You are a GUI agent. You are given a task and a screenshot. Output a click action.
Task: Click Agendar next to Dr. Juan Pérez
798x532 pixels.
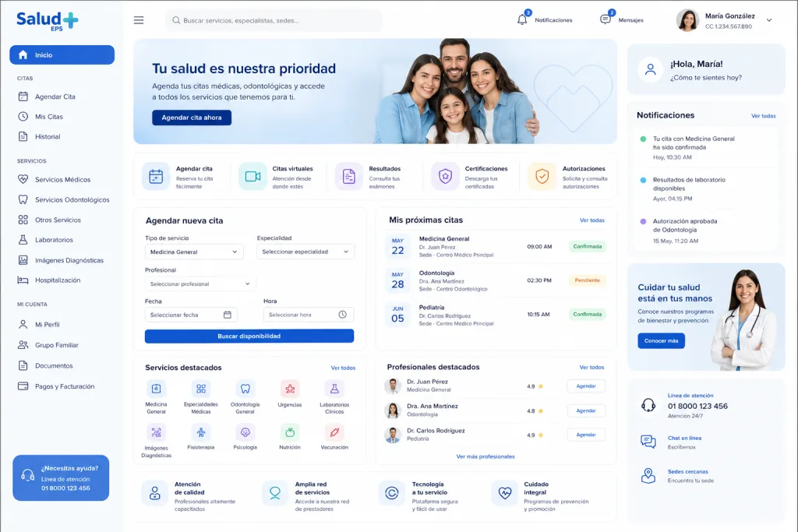click(x=586, y=386)
